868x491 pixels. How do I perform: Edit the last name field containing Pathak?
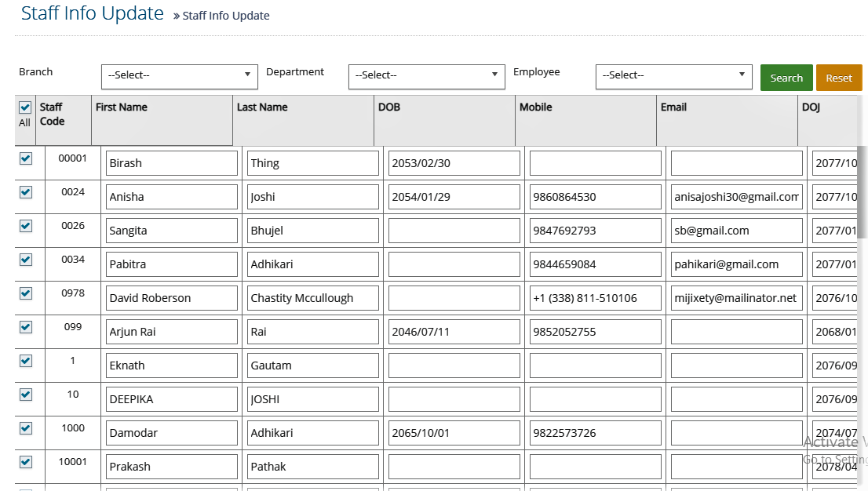[x=313, y=467]
